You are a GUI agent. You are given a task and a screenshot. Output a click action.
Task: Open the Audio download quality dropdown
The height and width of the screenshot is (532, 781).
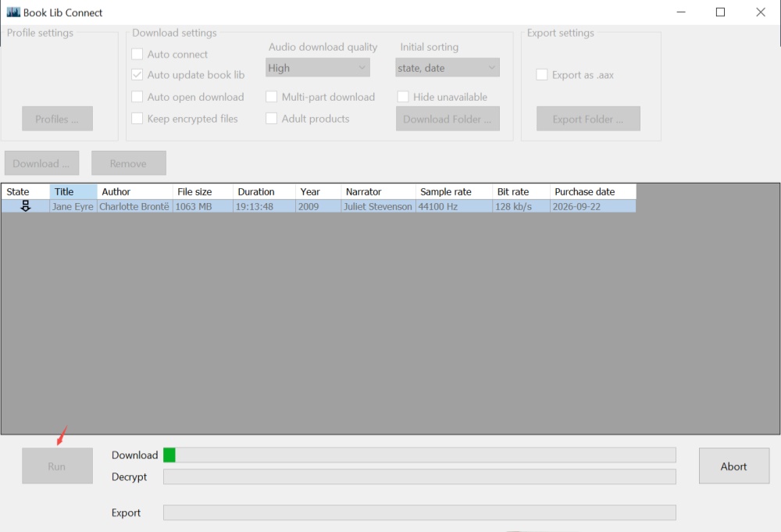(x=318, y=68)
